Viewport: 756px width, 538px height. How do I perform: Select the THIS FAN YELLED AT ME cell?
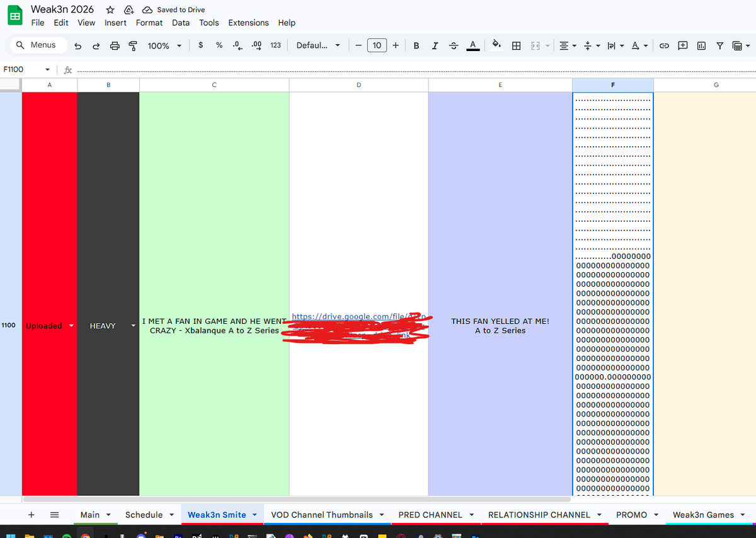(x=500, y=294)
